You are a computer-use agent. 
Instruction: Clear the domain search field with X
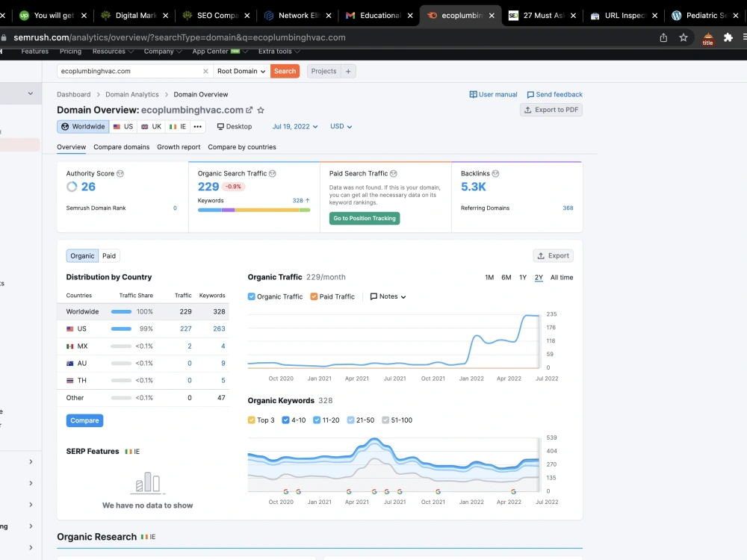[205, 71]
